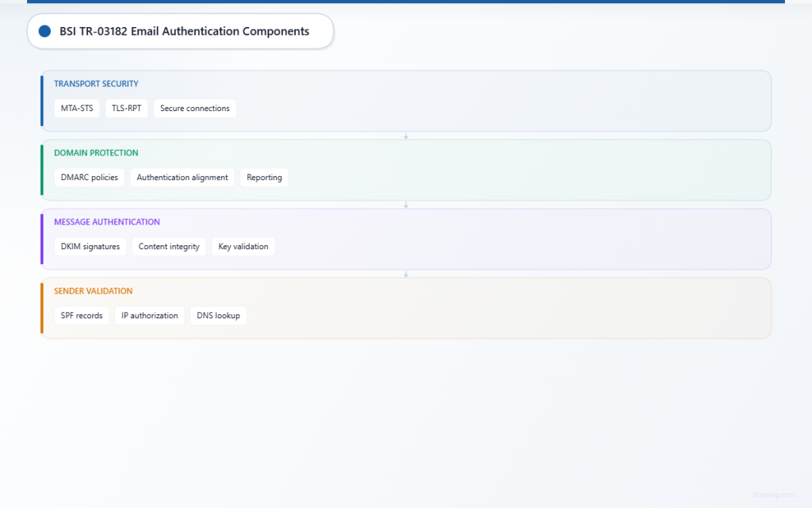Click the DMARC policies tag
Screen dimensions: 812x508
89,177
